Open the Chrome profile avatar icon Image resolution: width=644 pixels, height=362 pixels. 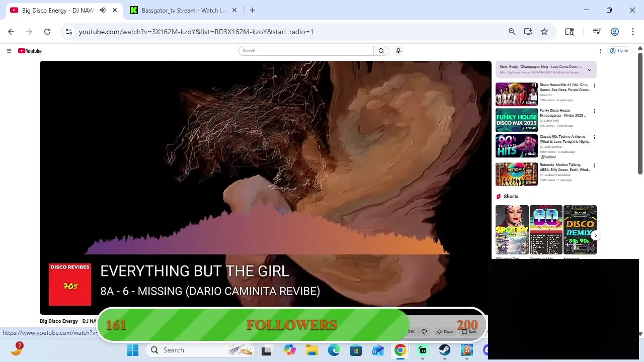tap(614, 32)
